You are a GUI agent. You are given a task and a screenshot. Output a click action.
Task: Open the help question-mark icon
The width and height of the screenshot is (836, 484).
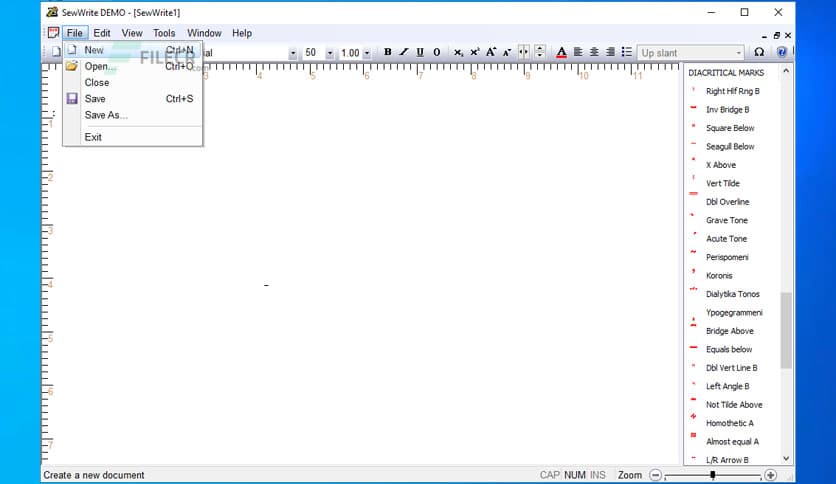[782, 52]
